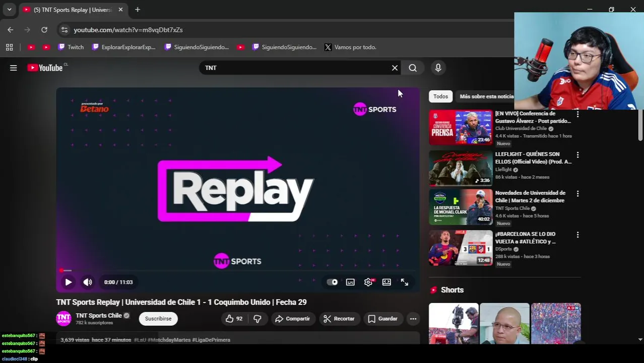Dislike the video with thumbs down

257,319
